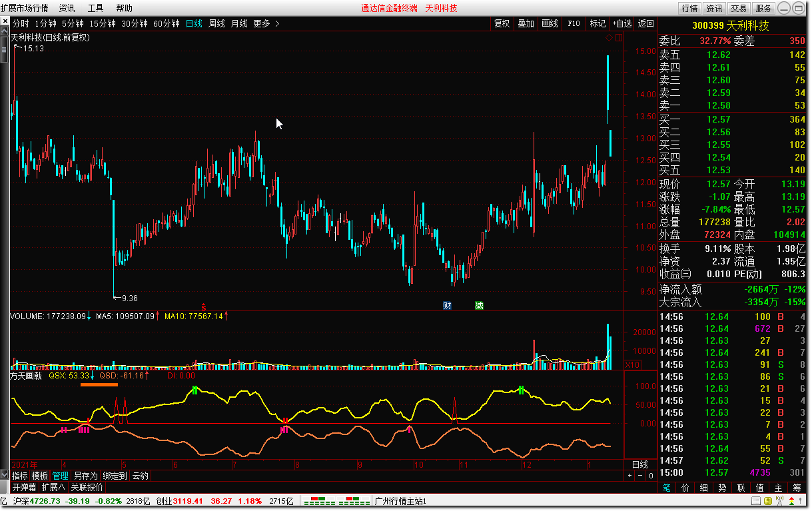812x511 pixels.
Task: Click 另存为 save-as option
Action: point(85,476)
